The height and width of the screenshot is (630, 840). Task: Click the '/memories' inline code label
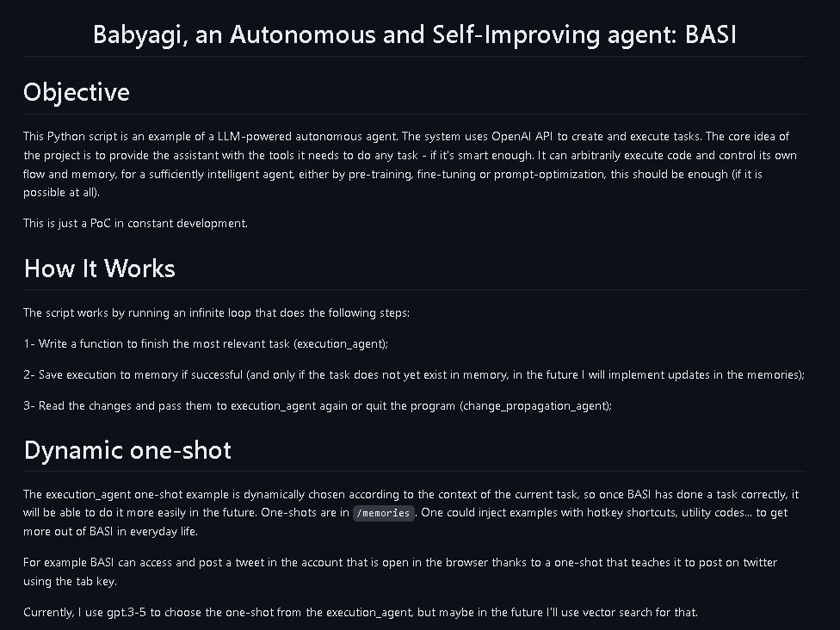[x=383, y=513]
